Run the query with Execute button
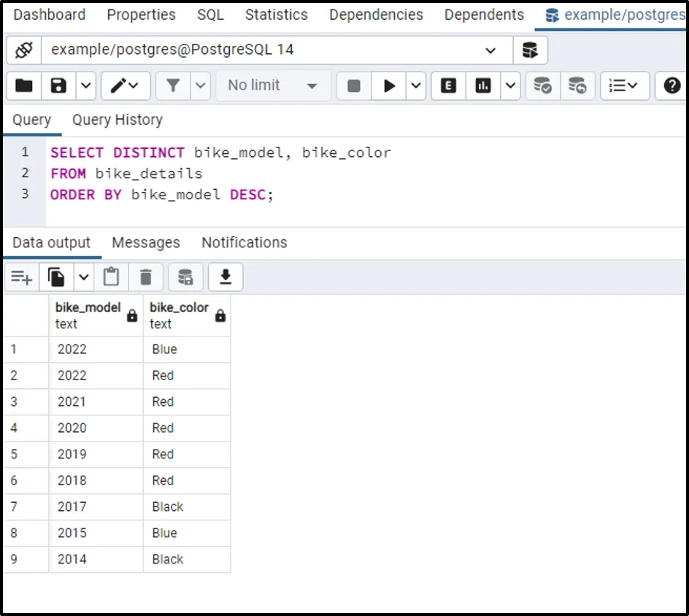This screenshot has width=689, height=616. pyautogui.click(x=389, y=86)
